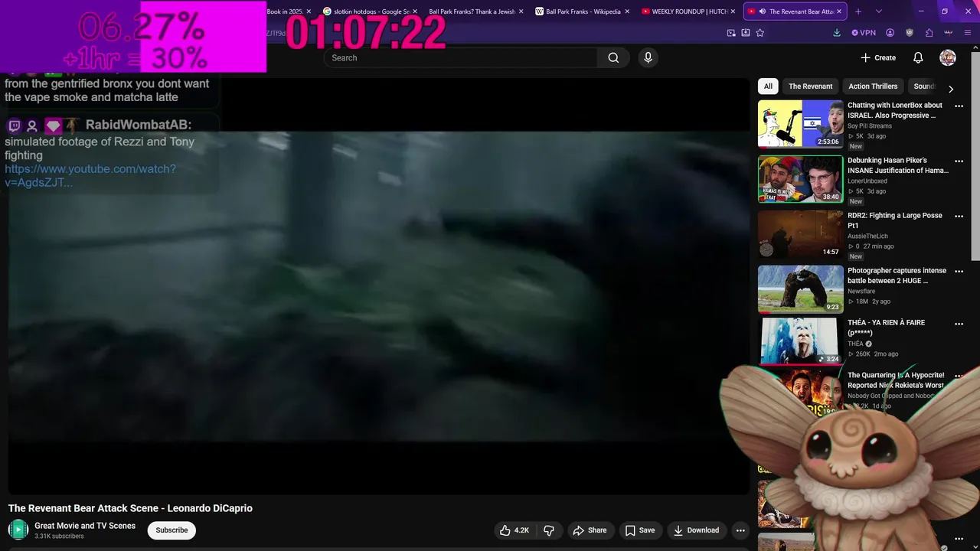980x551 pixels.
Task: Click the Great Movie channel avatar
Action: click(x=18, y=530)
